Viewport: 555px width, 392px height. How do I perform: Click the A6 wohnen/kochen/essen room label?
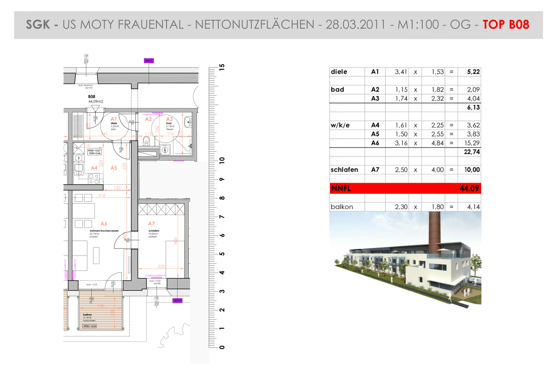click(x=104, y=230)
